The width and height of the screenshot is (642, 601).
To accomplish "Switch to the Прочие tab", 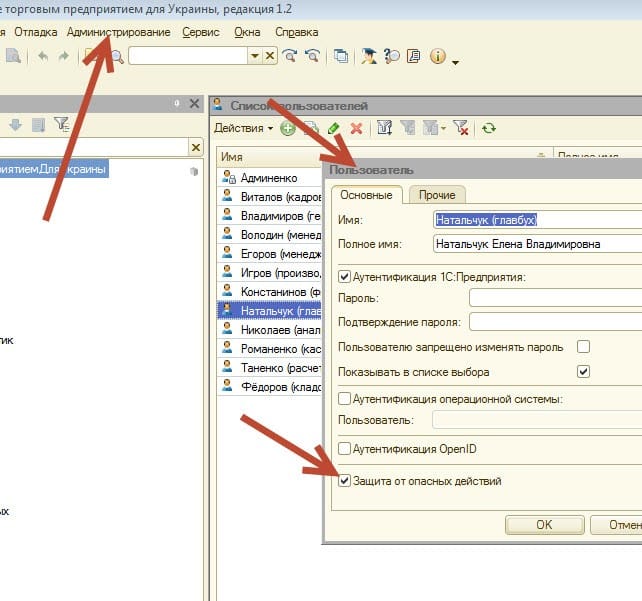I will [437, 195].
